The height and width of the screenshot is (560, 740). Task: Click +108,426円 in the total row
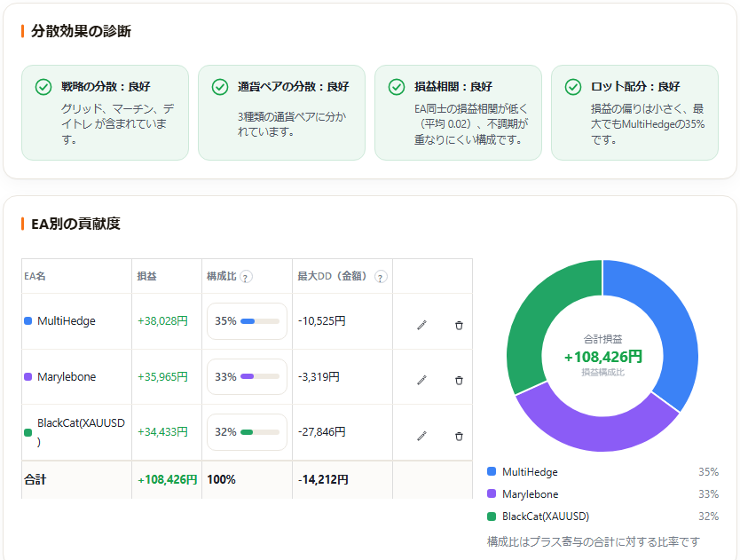click(x=167, y=480)
